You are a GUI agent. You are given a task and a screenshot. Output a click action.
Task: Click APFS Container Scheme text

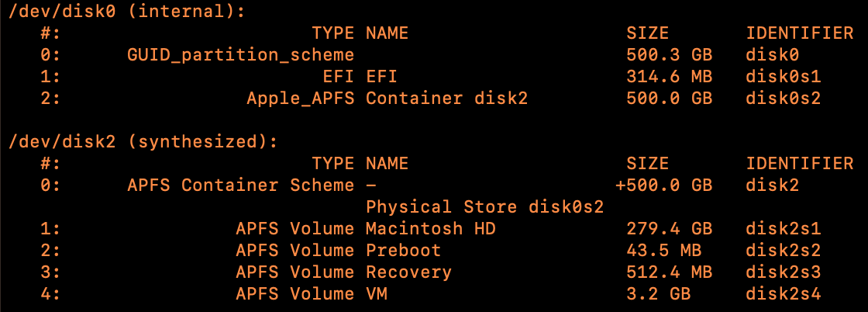(240, 185)
